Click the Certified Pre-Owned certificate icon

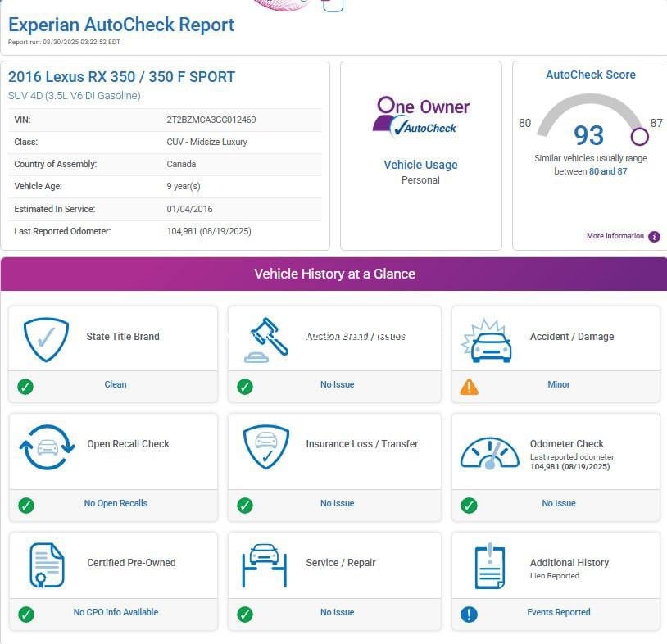click(x=47, y=565)
